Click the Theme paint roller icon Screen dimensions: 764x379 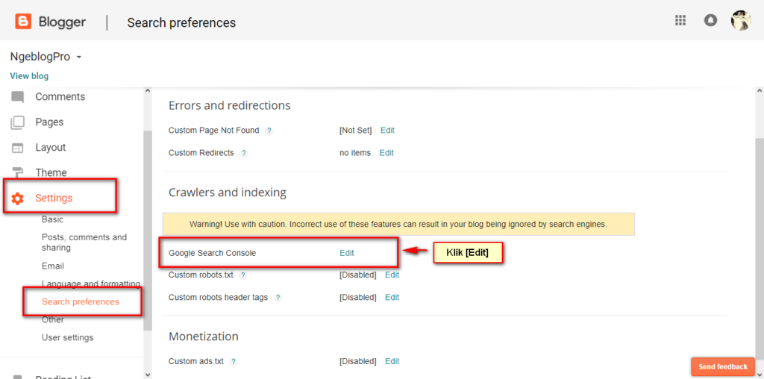tap(18, 173)
